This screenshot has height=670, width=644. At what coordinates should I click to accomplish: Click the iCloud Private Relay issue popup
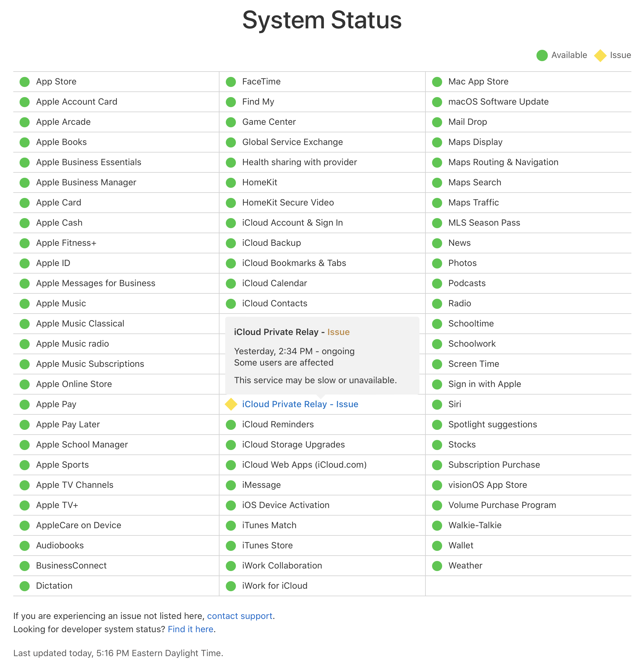(322, 355)
